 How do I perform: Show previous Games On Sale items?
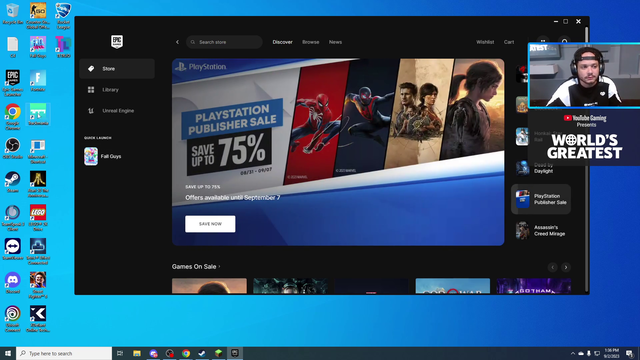coord(552,267)
